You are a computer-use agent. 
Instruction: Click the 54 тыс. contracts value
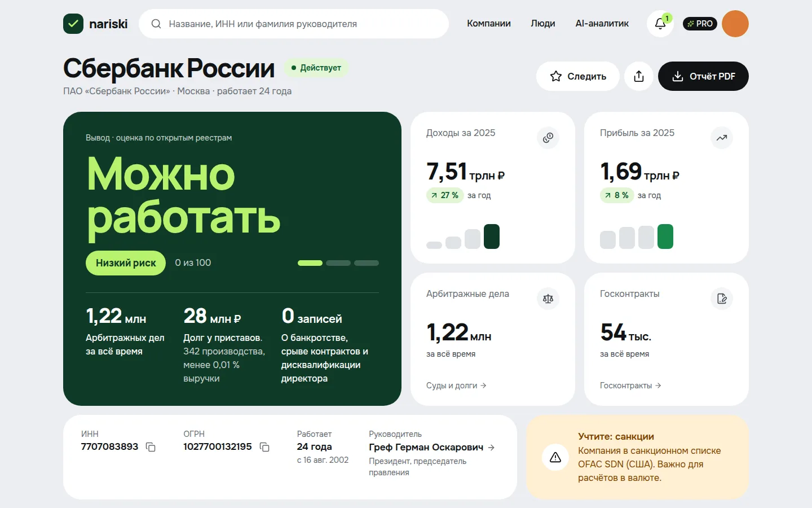626,332
